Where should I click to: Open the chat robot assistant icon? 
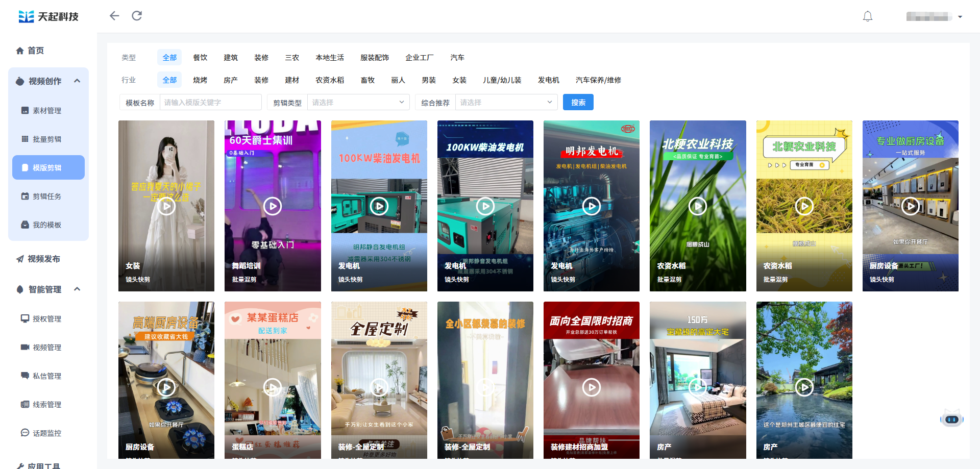[951, 419]
